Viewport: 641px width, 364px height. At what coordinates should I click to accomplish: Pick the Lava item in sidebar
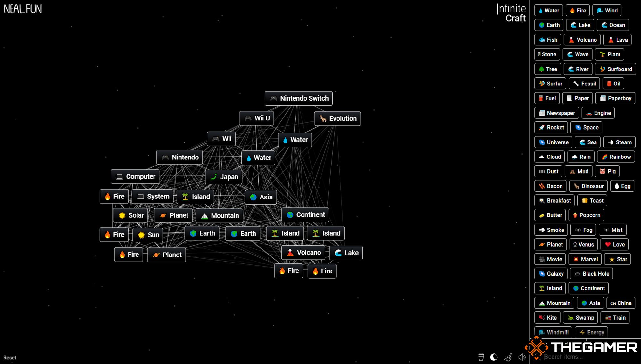point(618,40)
